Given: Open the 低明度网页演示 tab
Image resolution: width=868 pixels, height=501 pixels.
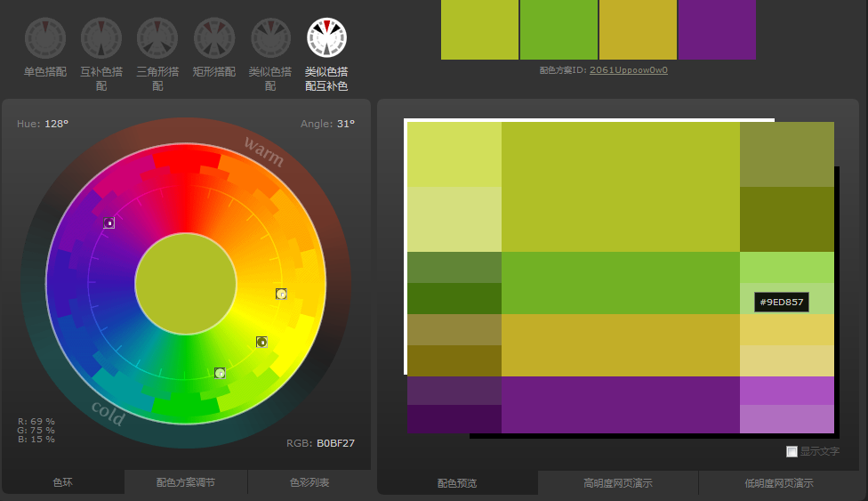Looking at the screenshot, I should coord(778,483).
